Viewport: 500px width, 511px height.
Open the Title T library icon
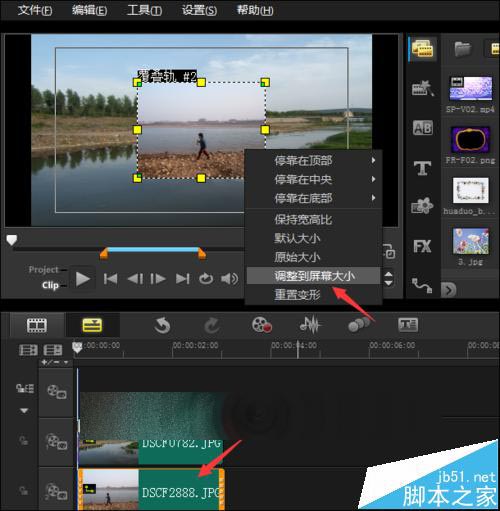tap(422, 168)
